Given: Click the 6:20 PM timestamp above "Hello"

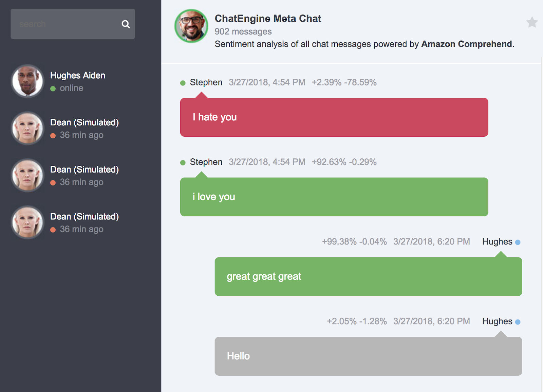Looking at the screenshot, I should (431, 321).
